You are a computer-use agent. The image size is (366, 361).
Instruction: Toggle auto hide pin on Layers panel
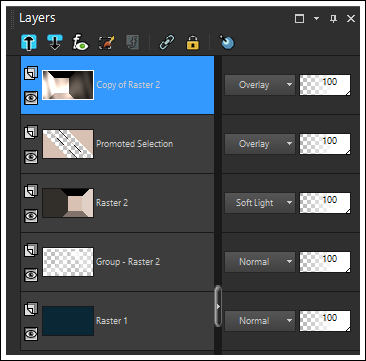click(333, 19)
